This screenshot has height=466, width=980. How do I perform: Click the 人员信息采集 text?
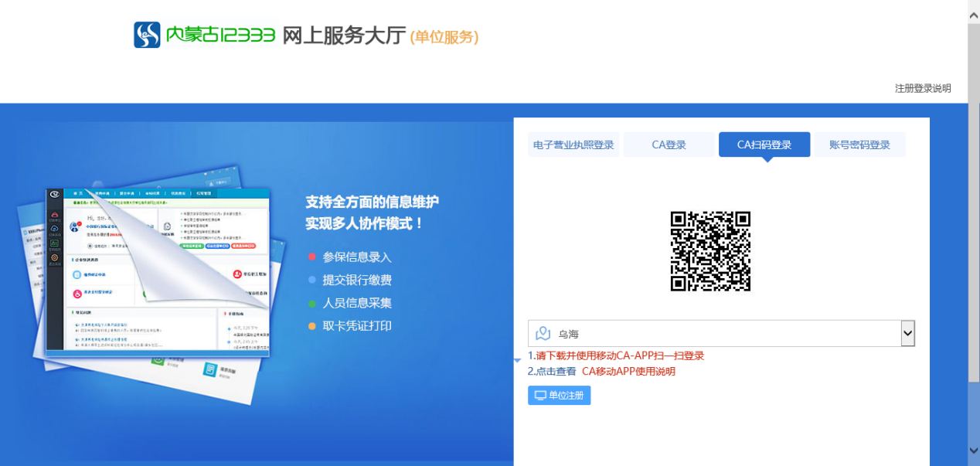pyautogui.click(x=357, y=303)
